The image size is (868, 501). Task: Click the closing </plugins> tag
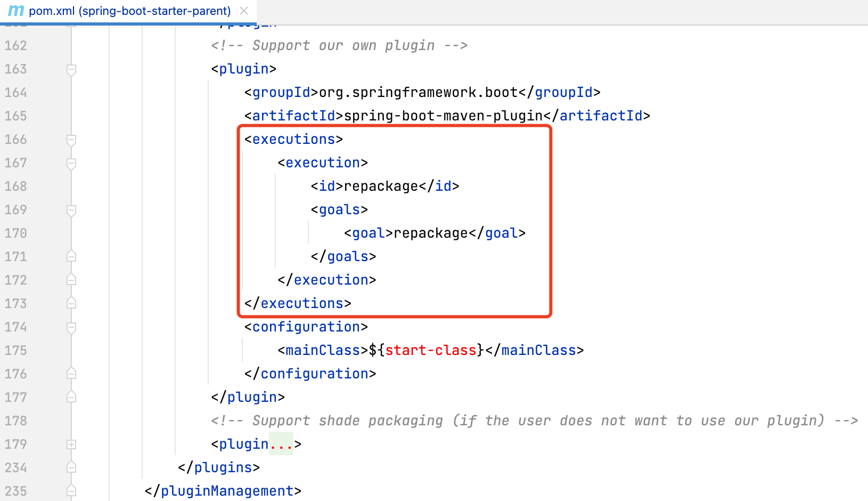point(219,468)
